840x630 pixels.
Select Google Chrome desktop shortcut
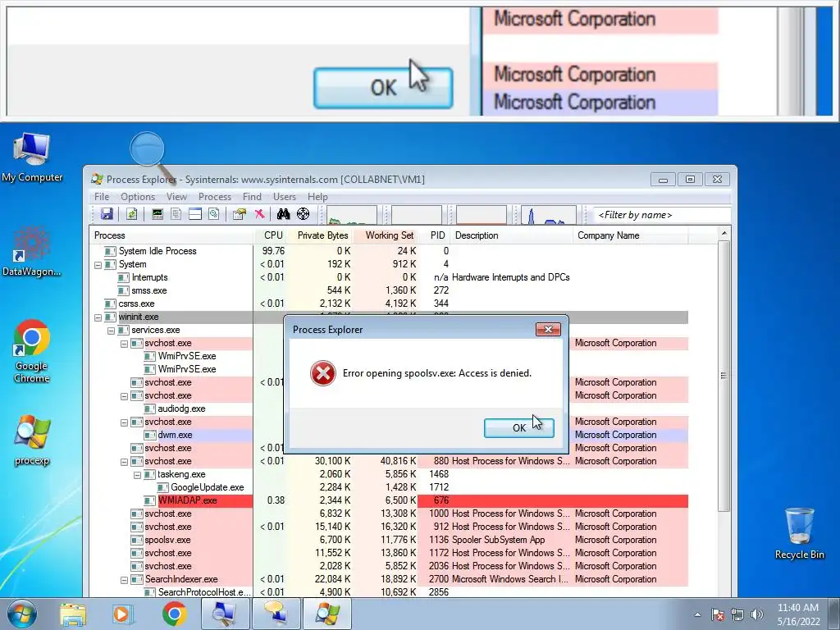pyautogui.click(x=32, y=351)
